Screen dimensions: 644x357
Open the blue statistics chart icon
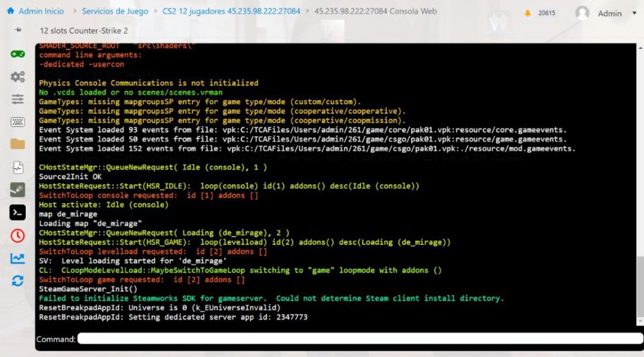17,258
